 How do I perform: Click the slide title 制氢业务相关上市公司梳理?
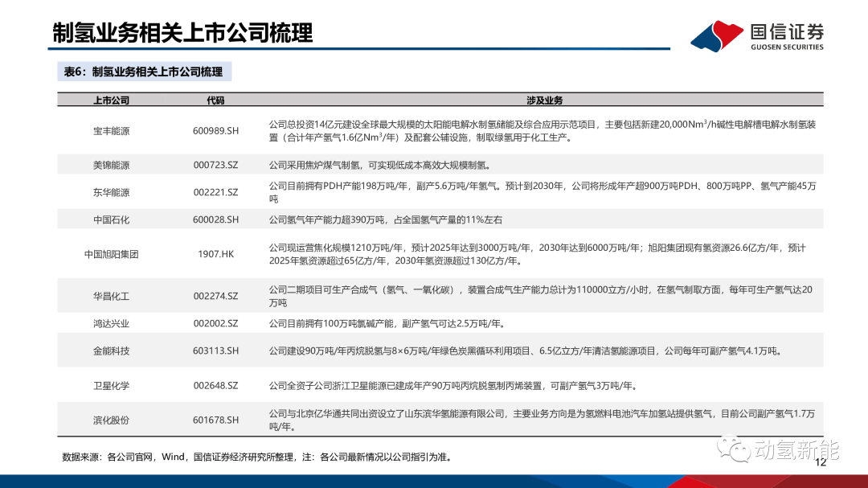coord(182,33)
